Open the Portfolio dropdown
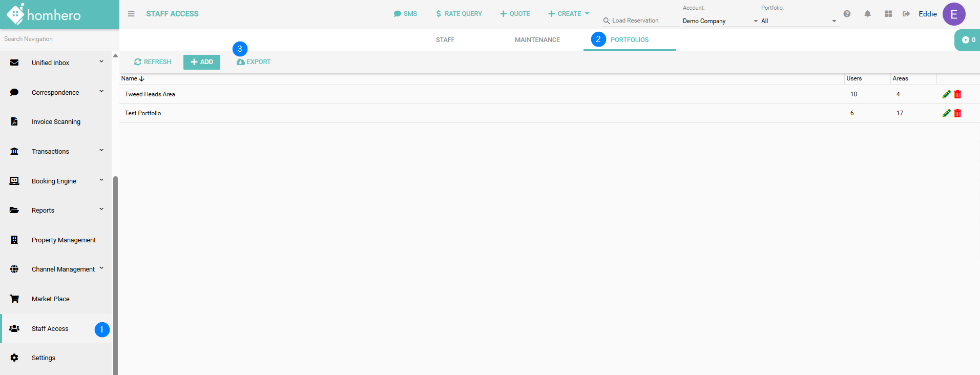 tap(798, 21)
